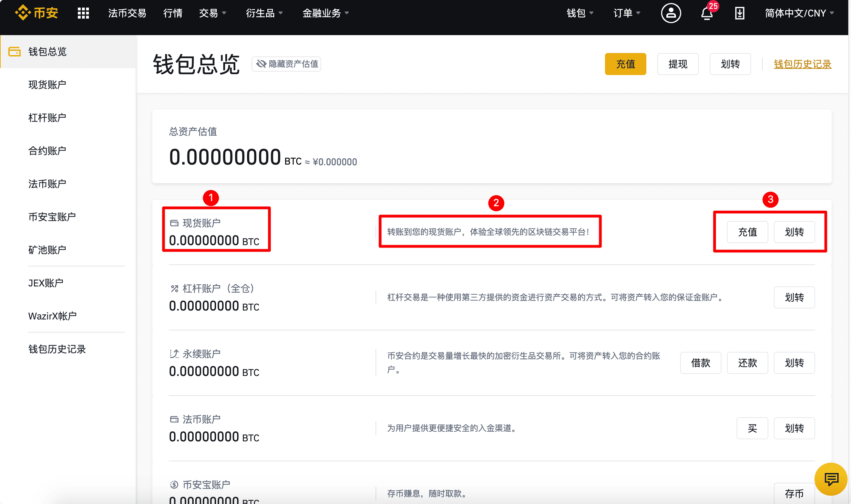Click 存币 in the 币安宝账户 row
This screenshot has width=851, height=504.
tap(794, 494)
